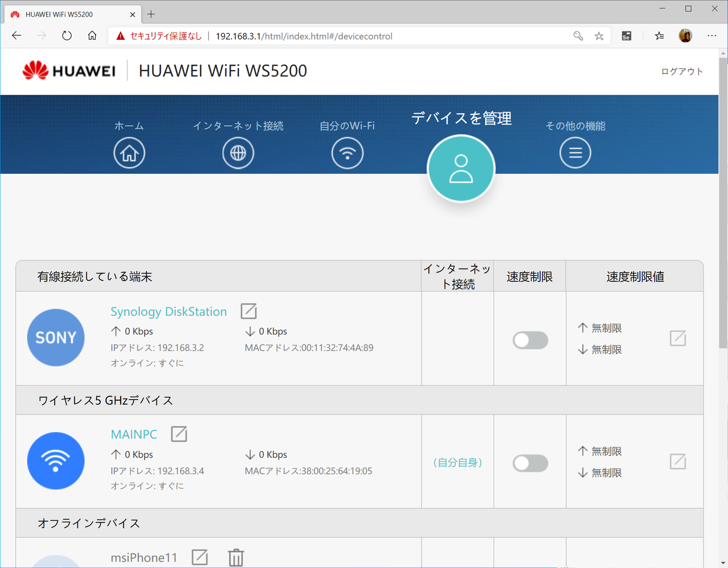Close the HUAWEI WiFi WS5200 tab

pos(133,14)
